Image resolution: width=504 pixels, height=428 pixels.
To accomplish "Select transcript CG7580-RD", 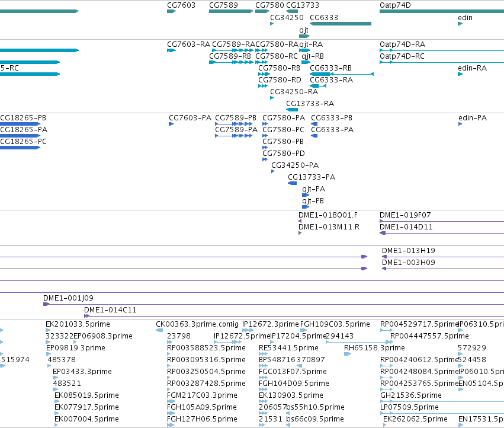I will pyautogui.click(x=280, y=80).
